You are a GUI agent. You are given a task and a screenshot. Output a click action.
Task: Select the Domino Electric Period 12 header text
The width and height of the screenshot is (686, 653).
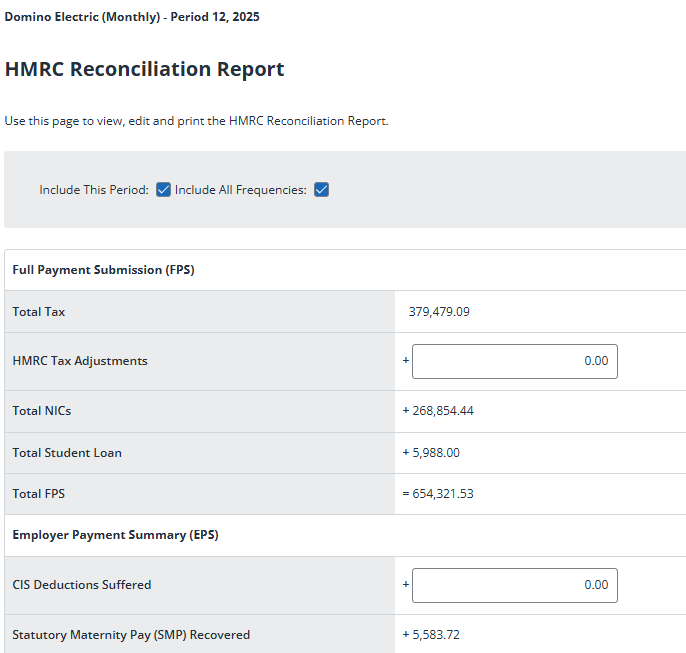(131, 18)
